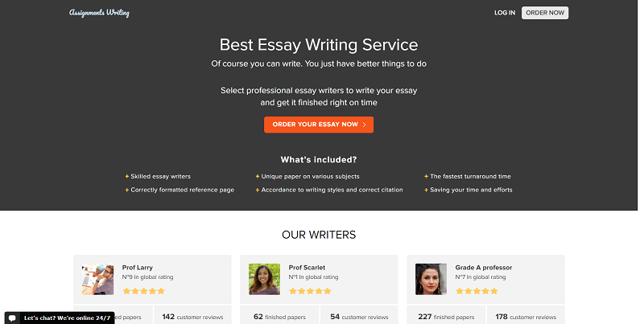
Task: Click Grade A professor's star rating
Action: [477, 291]
